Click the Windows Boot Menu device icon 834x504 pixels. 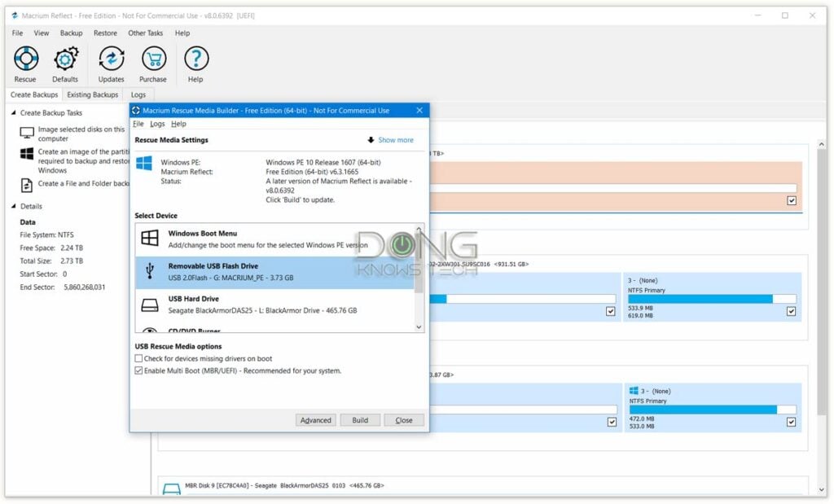(x=150, y=238)
